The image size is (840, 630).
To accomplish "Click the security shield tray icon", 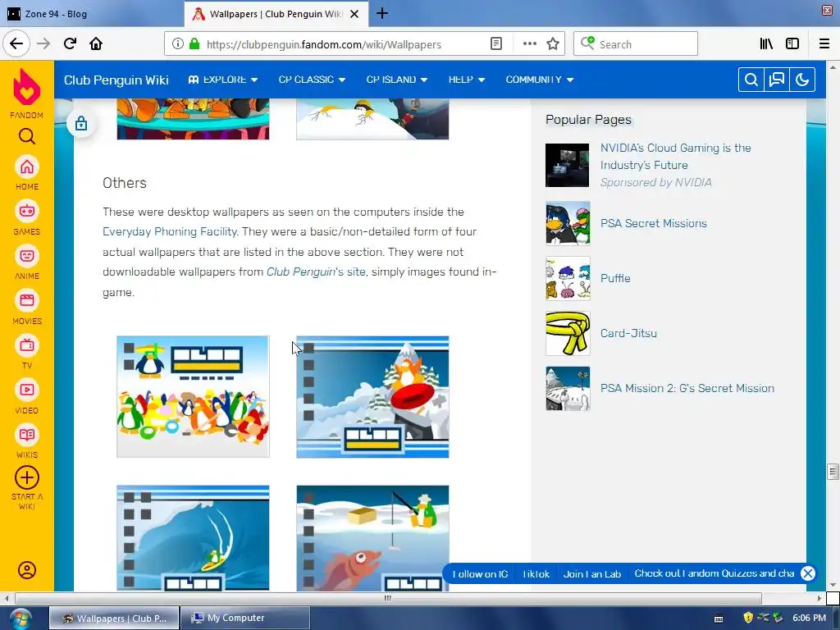I will point(748,618).
